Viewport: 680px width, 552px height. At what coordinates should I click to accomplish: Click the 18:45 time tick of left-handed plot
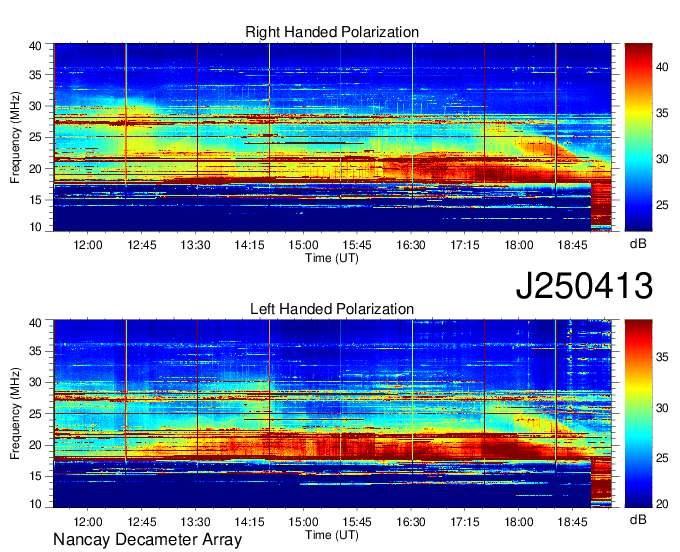coord(572,522)
